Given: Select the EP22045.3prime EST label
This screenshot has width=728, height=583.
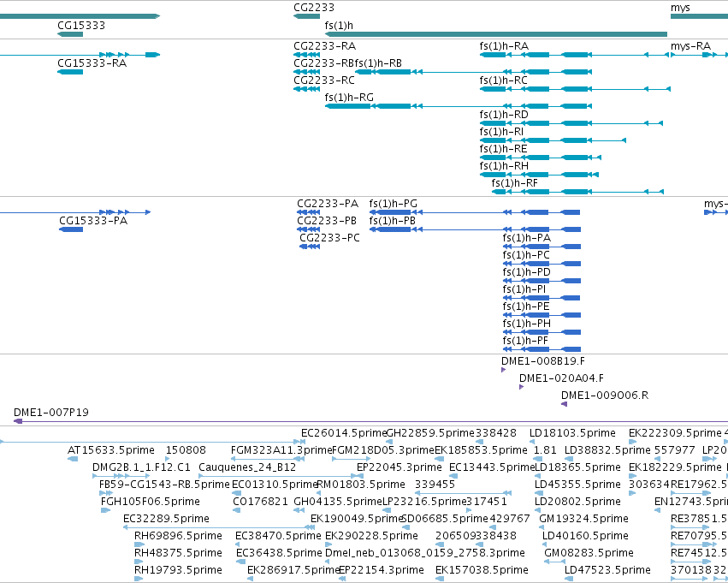Looking at the screenshot, I should 400,467.
